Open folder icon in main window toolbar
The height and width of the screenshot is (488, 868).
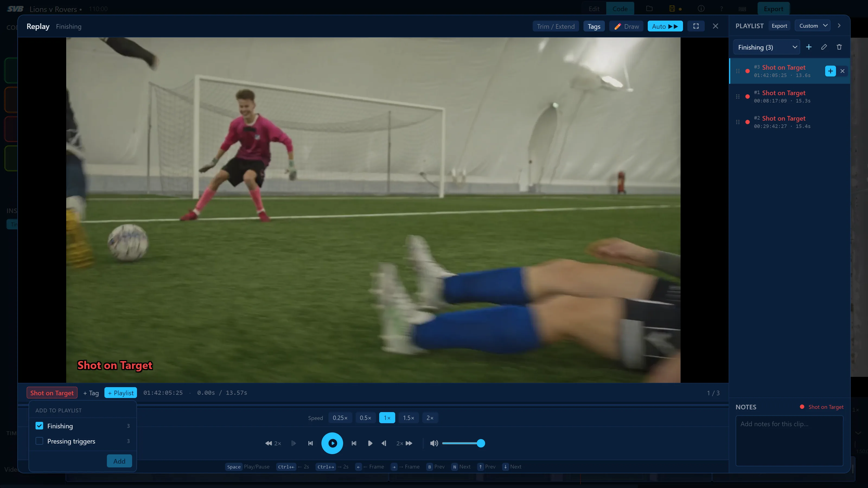(x=649, y=9)
